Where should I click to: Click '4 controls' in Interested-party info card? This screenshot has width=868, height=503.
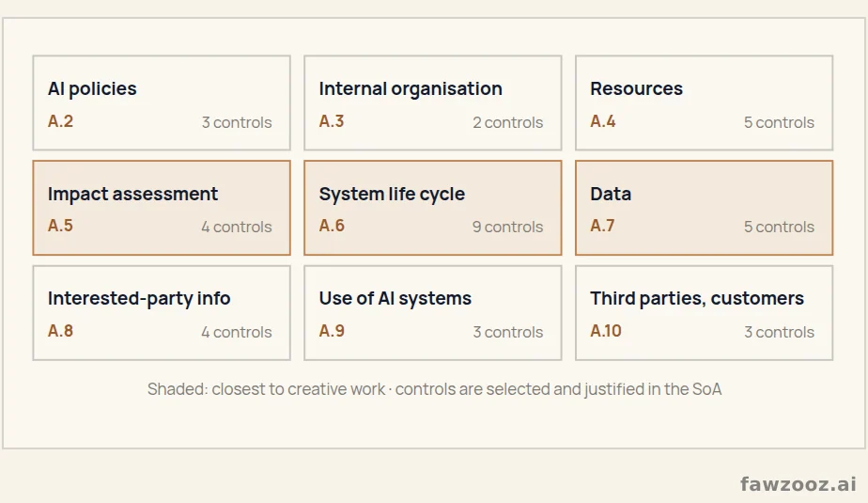(x=237, y=332)
